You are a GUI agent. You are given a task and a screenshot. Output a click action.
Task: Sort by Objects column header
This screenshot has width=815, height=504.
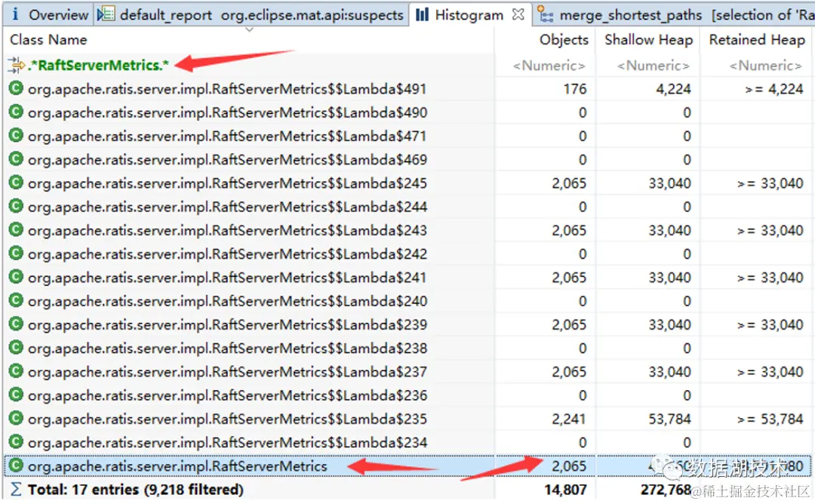tap(564, 39)
